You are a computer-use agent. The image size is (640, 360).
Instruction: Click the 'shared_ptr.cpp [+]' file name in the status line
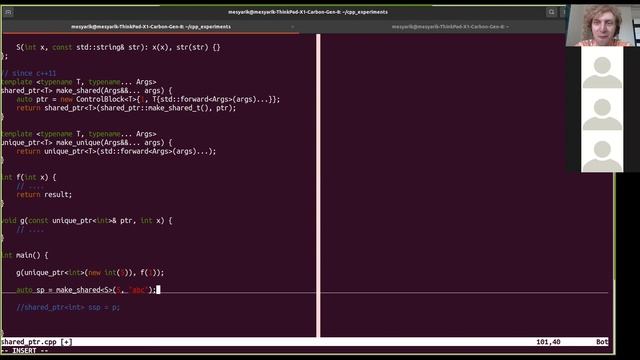pyautogui.click(x=37, y=342)
